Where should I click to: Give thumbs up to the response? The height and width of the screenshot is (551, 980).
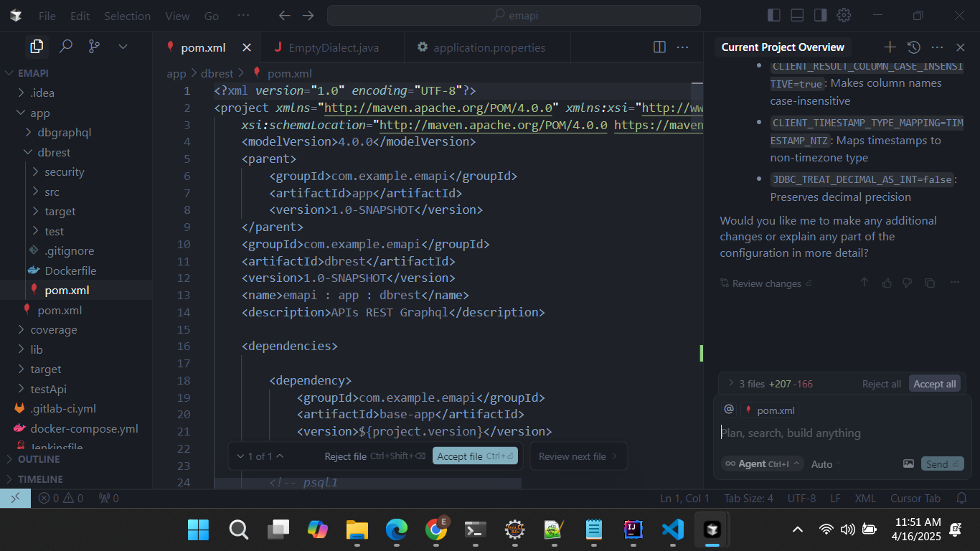(887, 283)
